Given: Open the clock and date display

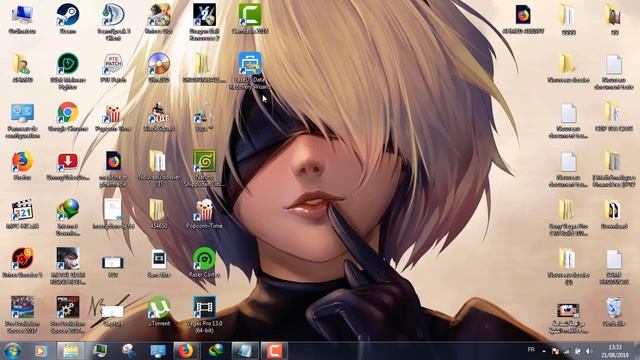Looking at the screenshot, I should 614,351.
